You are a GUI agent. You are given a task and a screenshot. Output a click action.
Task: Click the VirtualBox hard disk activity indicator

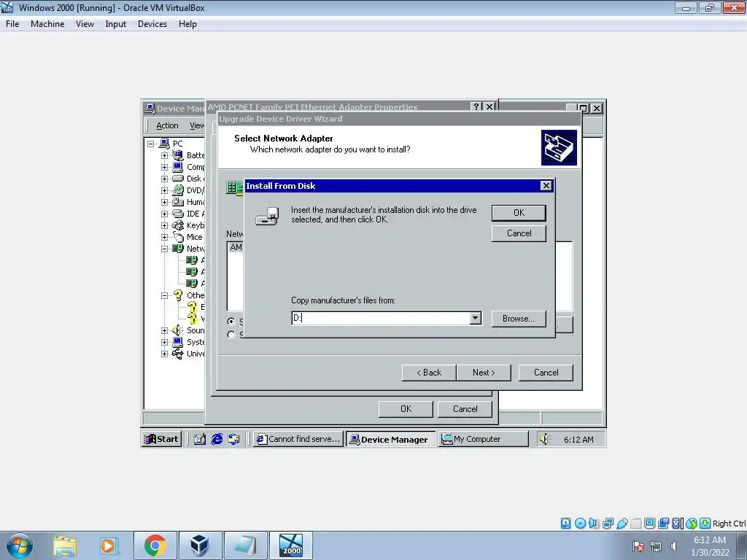565,524
